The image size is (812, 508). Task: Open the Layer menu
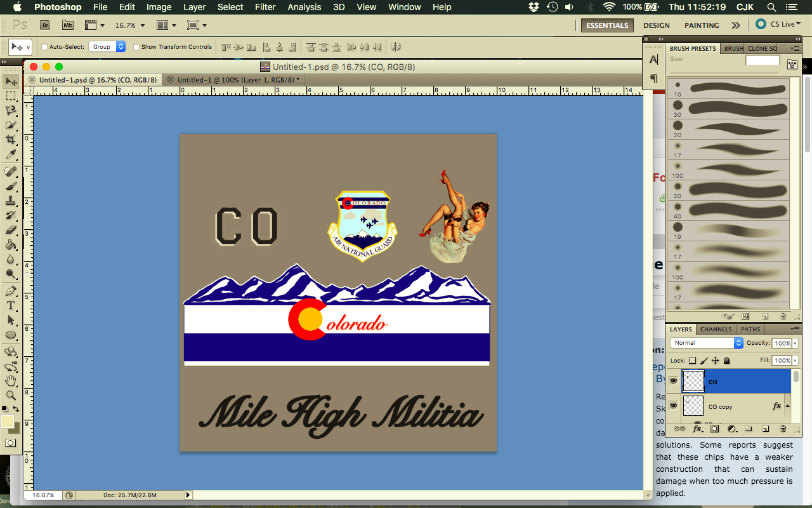(194, 7)
